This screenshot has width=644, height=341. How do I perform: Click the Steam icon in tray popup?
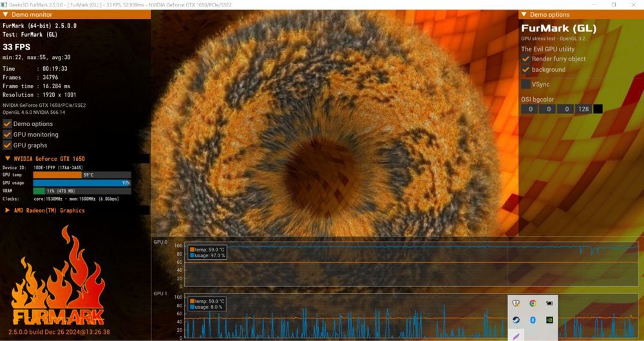tap(516, 320)
